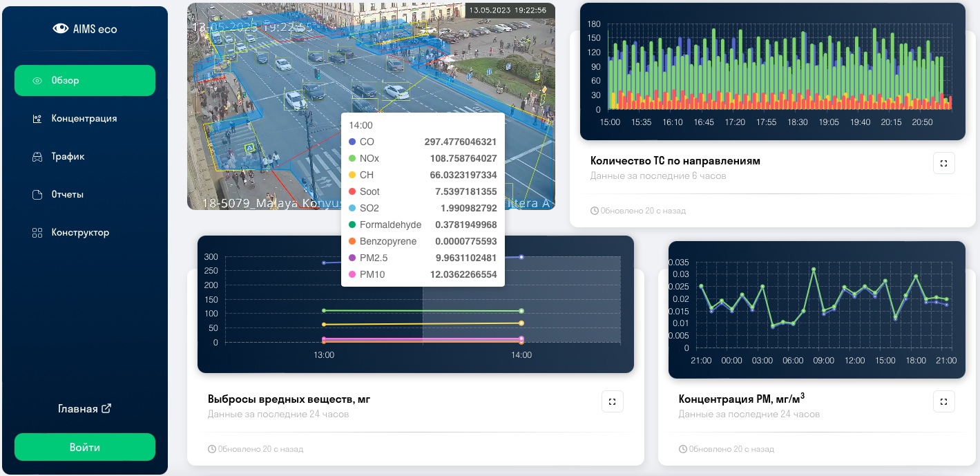Click the car icon next to Трафик
The height and width of the screenshot is (476, 980).
click(x=37, y=157)
